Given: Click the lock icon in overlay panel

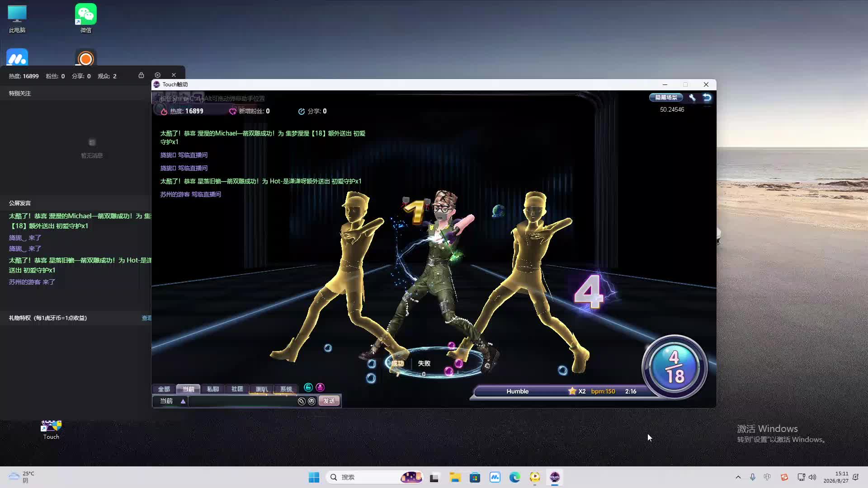Looking at the screenshot, I should coord(141,75).
